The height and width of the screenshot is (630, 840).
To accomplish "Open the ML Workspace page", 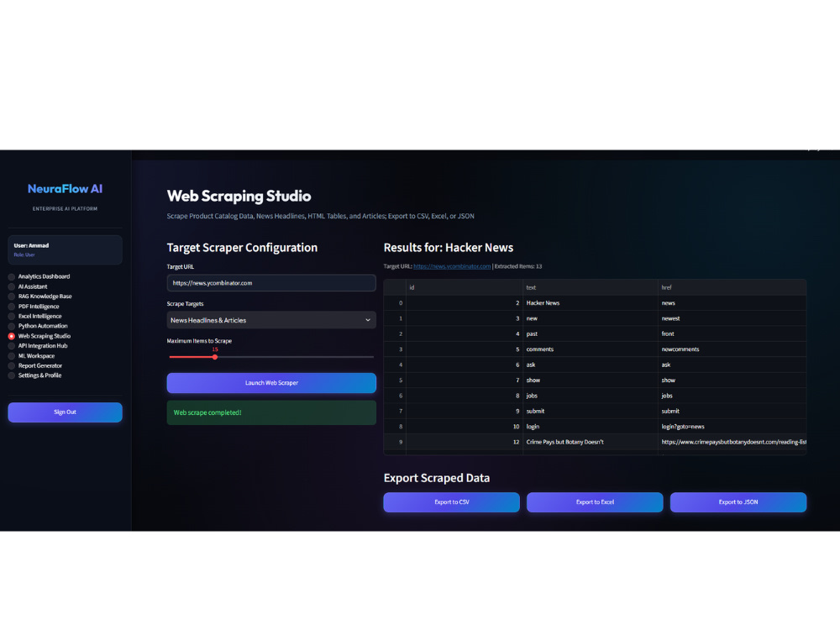I will [x=31, y=355].
